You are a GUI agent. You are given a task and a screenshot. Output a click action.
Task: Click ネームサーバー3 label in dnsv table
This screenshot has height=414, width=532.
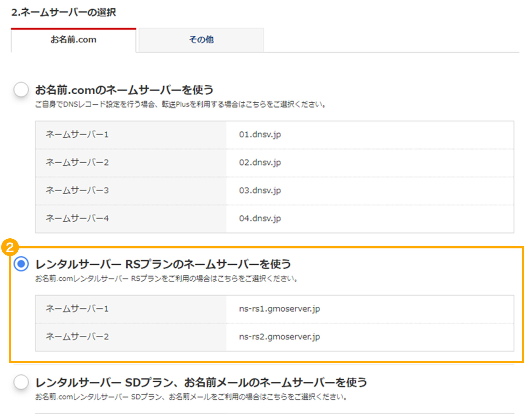click(77, 190)
